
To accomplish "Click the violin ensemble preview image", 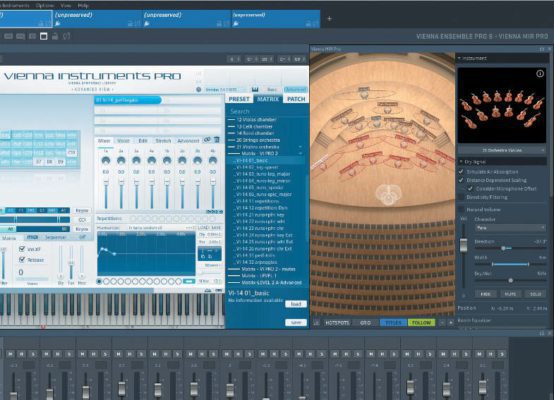I will (x=502, y=105).
